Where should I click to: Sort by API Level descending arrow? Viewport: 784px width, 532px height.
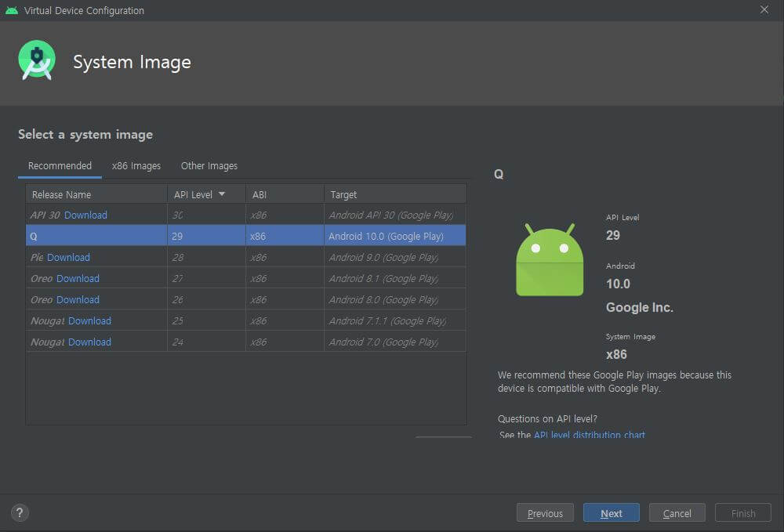pos(222,194)
